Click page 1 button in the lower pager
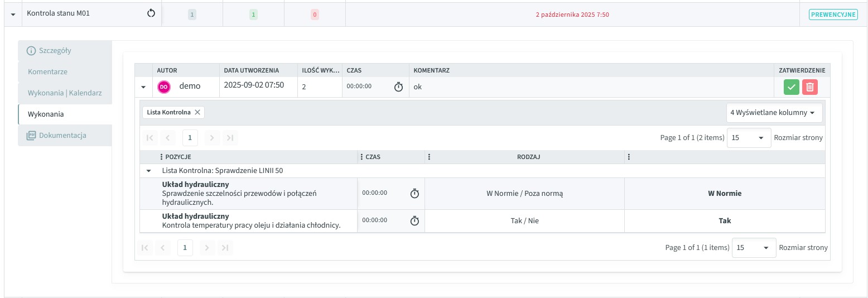 point(185,248)
